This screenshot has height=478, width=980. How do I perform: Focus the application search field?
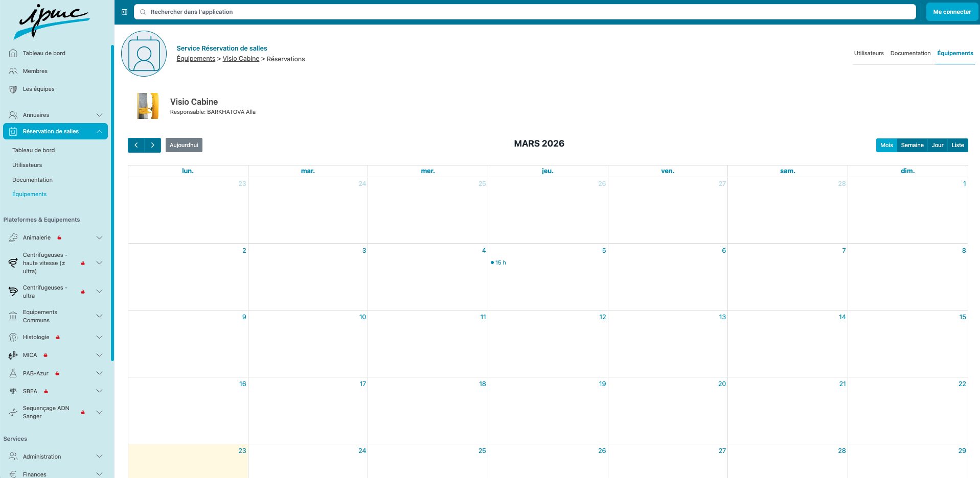point(525,12)
